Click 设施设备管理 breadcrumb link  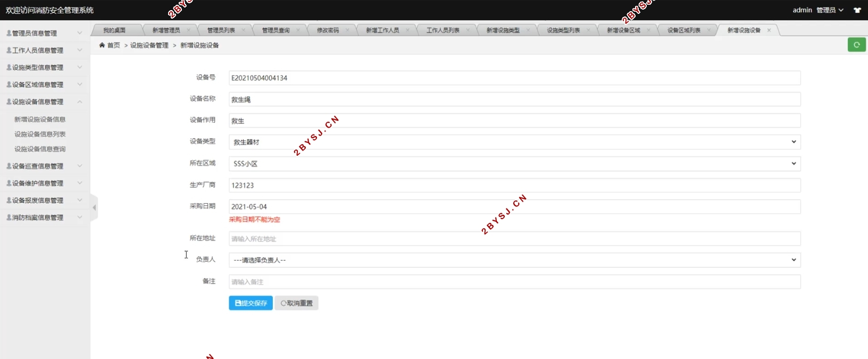149,45
